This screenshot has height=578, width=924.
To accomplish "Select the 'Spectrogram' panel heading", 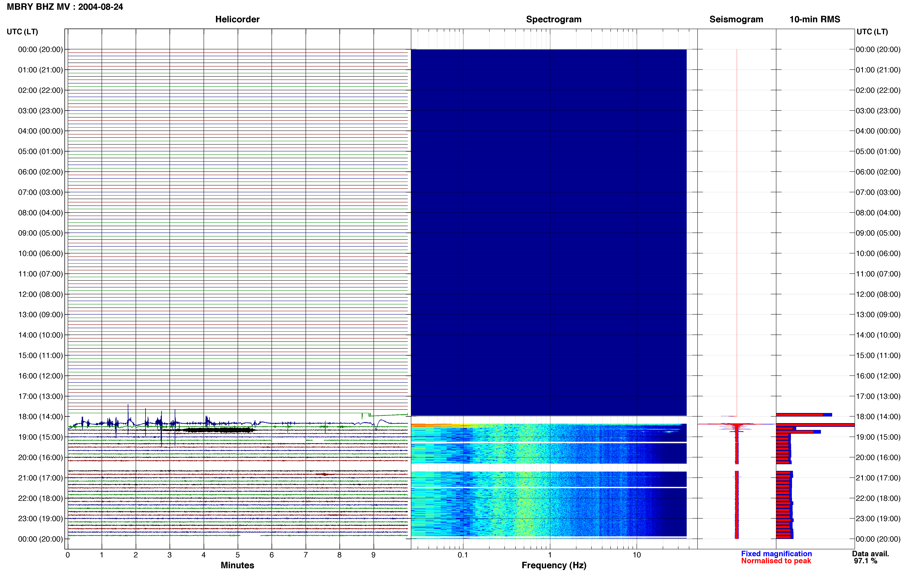I will 554,19.
